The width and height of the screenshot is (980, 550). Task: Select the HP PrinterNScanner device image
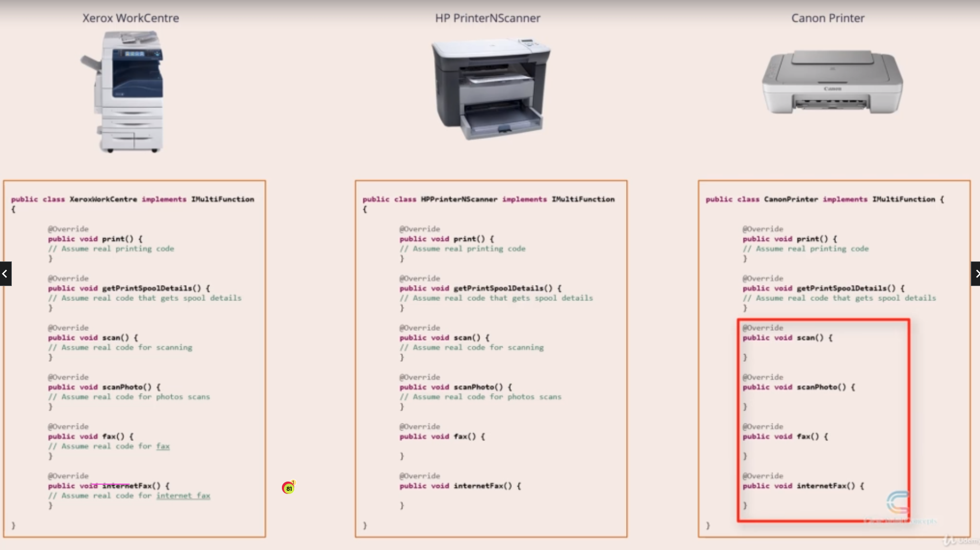[490, 88]
